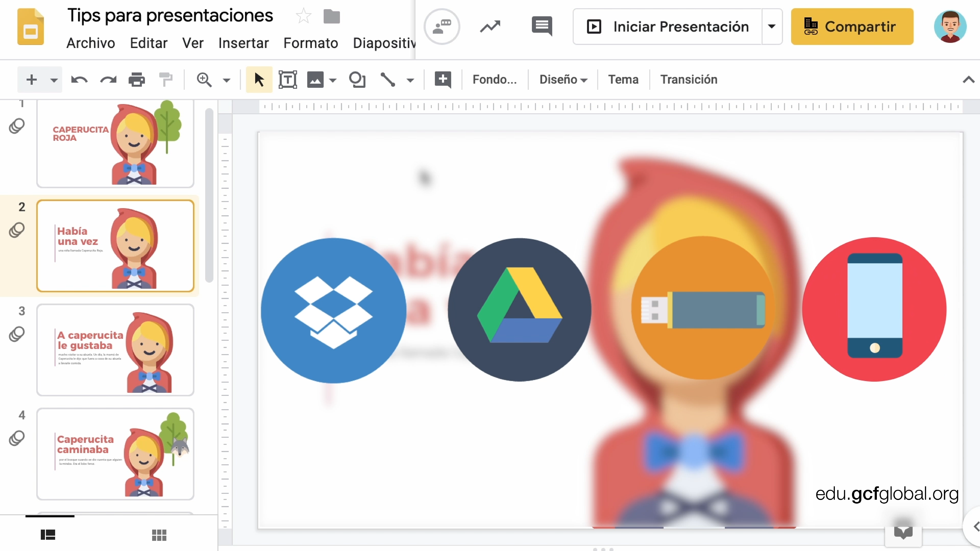Open the Google Slides home logo
This screenshot has height=551, width=980.
30,27
